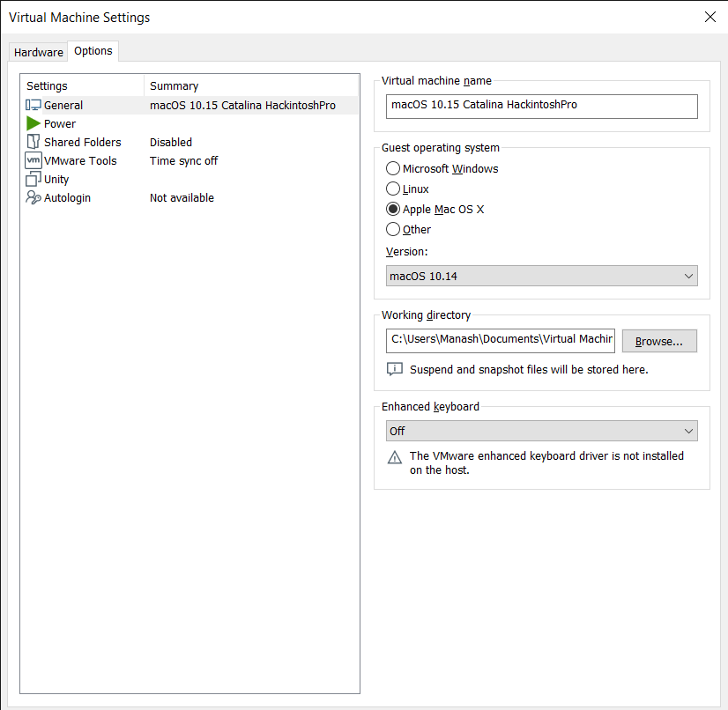The image size is (728, 710).
Task: Select the VMware Tools settings row
Action: point(191,161)
